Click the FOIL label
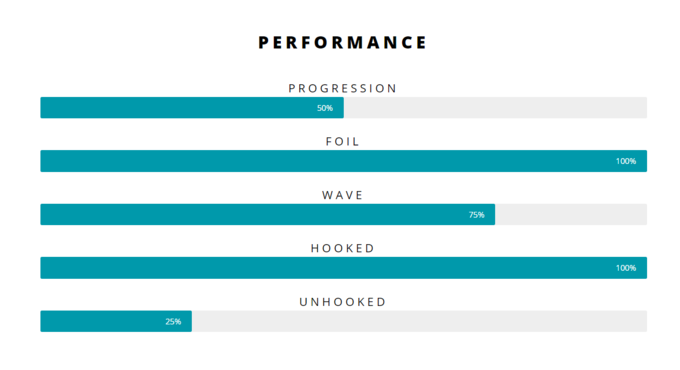Screen dimensions: 680x370 pos(343,142)
